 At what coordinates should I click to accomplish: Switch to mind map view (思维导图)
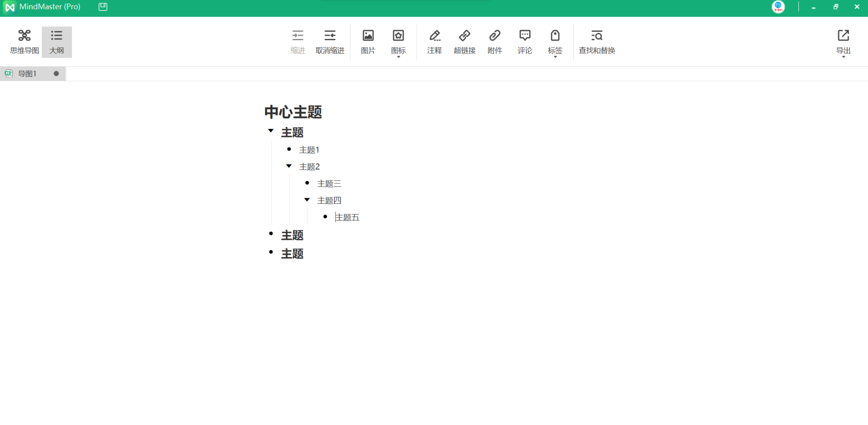pyautogui.click(x=24, y=42)
